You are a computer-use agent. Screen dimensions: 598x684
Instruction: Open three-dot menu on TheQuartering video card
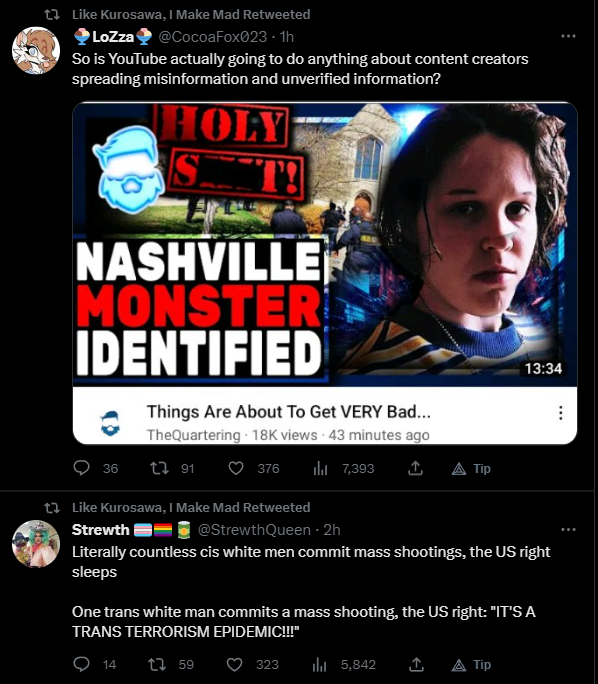560,413
